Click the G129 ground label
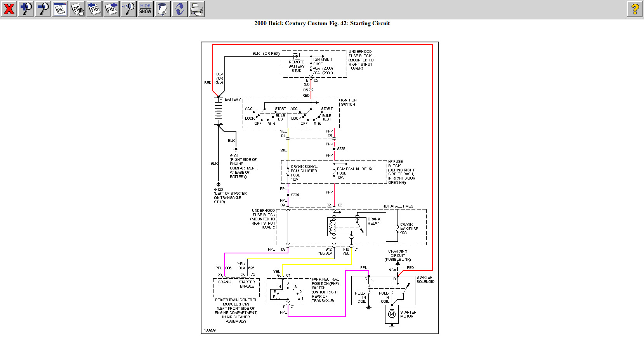 [x=218, y=190]
